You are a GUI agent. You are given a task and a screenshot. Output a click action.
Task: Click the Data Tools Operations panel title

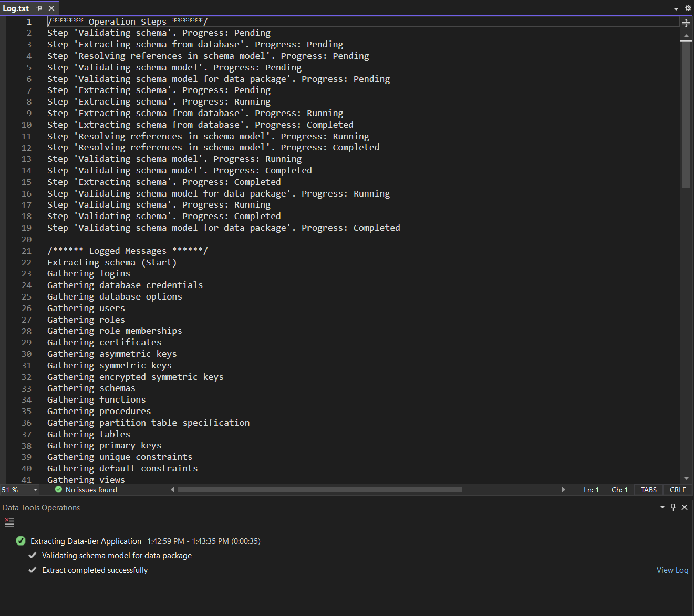tap(41, 508)
